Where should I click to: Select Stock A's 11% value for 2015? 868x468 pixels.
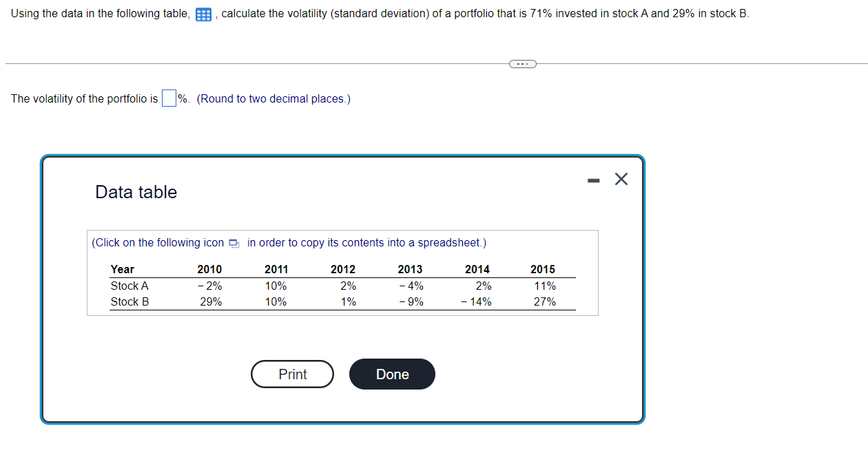[x=544, y=286]
